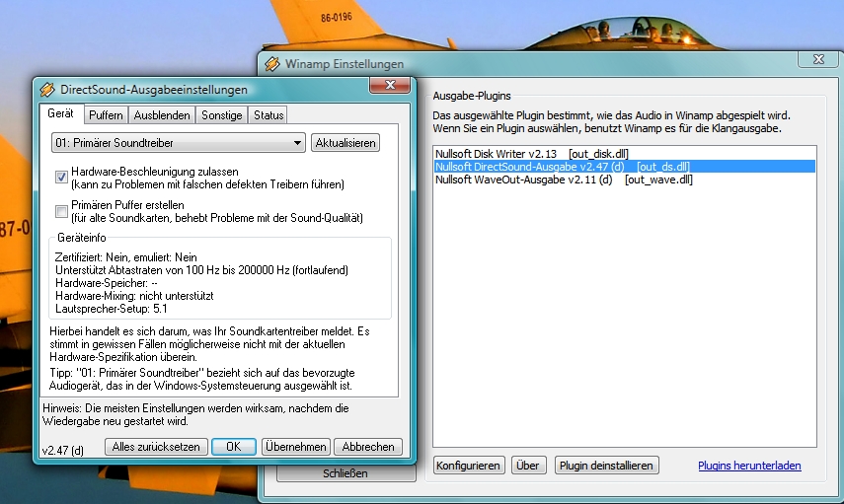Click Winamp icon in DirectSound dialog title
The height and width of the screenshot is (504, 844).
point(47,90)
